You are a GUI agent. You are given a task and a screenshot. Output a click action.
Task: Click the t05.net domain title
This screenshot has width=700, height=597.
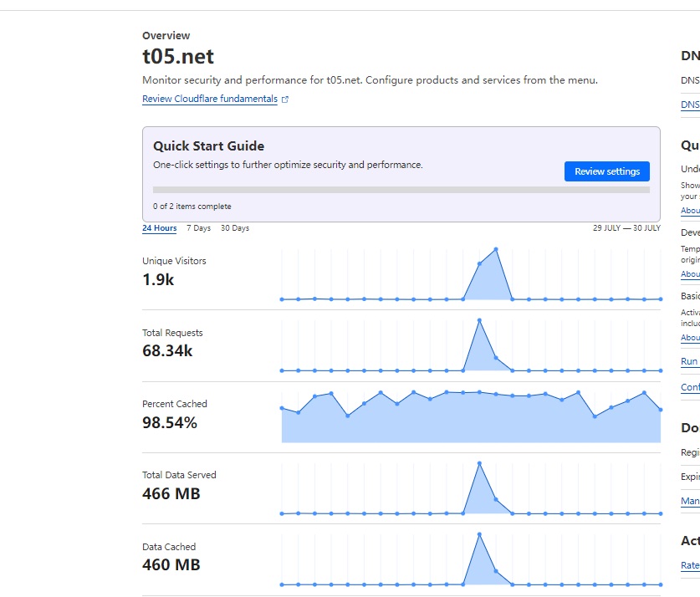click(178, 57)
